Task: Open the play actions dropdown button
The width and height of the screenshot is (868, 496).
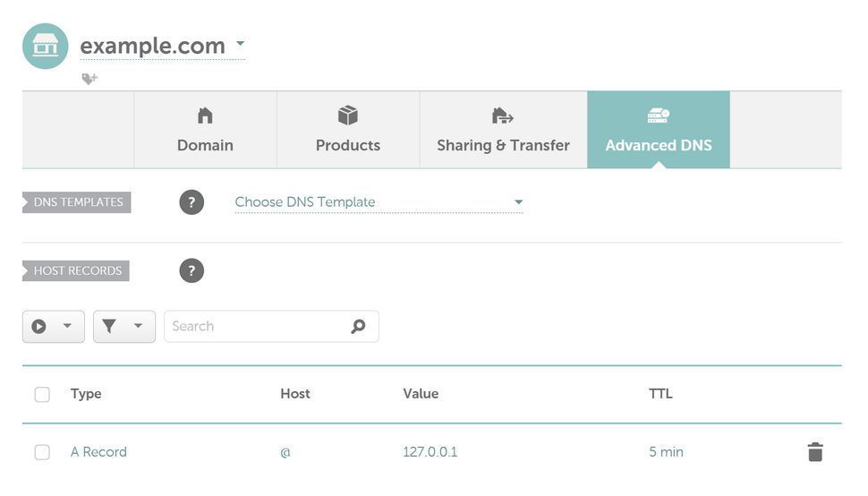Action: pyautogui.click(x=53, y=327)
